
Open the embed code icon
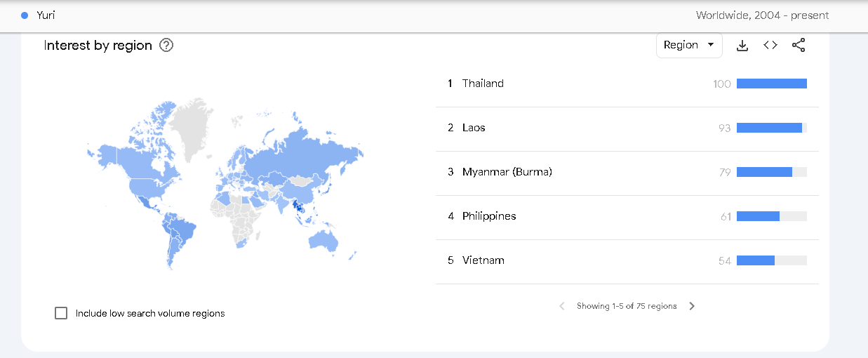(770, 46)
